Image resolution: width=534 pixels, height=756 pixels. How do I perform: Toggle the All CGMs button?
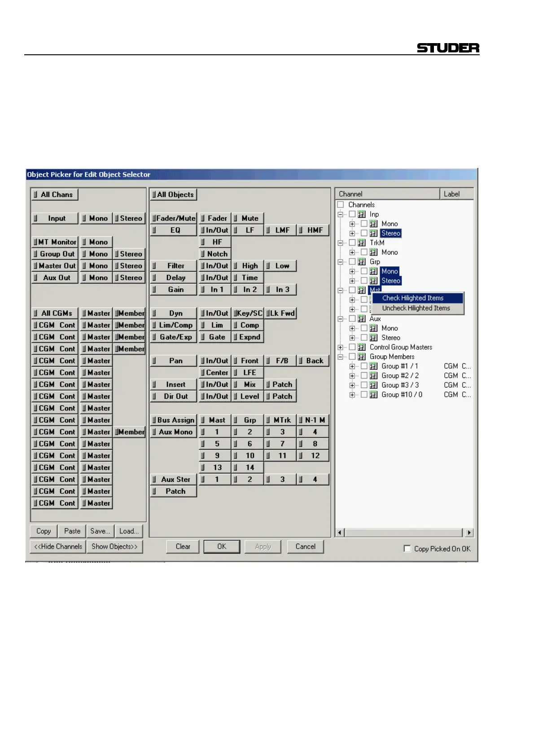point(55,313)
